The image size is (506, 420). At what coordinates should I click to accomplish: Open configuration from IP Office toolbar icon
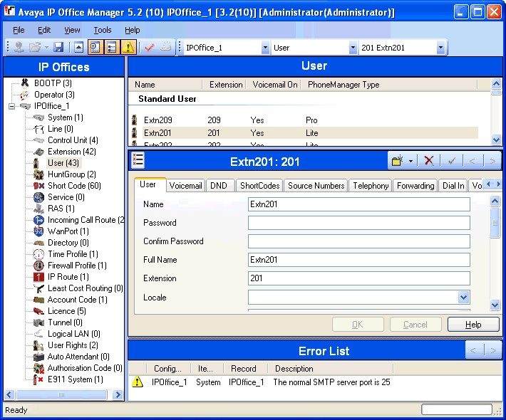[19, 48]
